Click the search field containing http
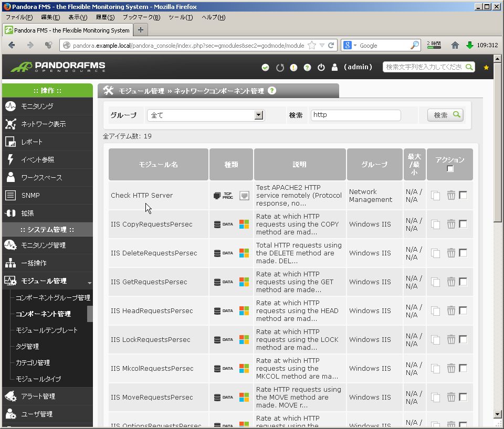 point(355,115)
